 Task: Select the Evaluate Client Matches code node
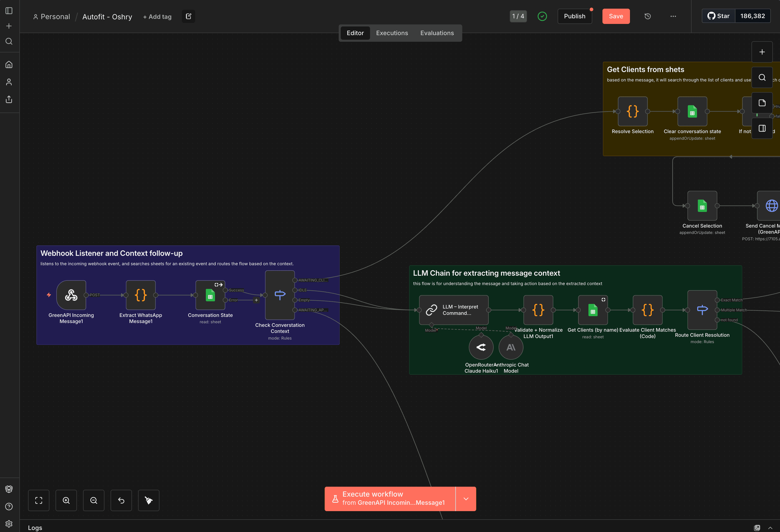(x=648, y=310)
